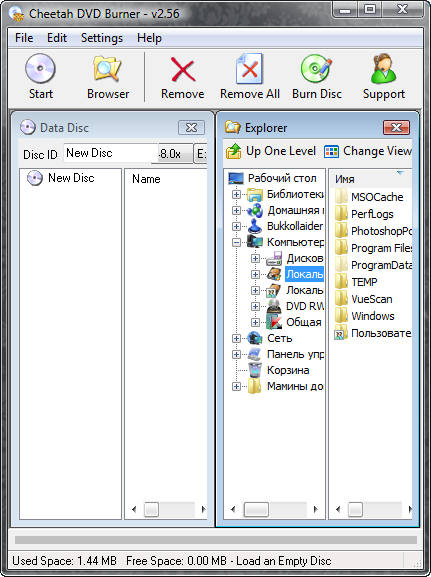Expand the Мамины до tree node
Viewport: 431px width, 577px height.
click(236, 386)
